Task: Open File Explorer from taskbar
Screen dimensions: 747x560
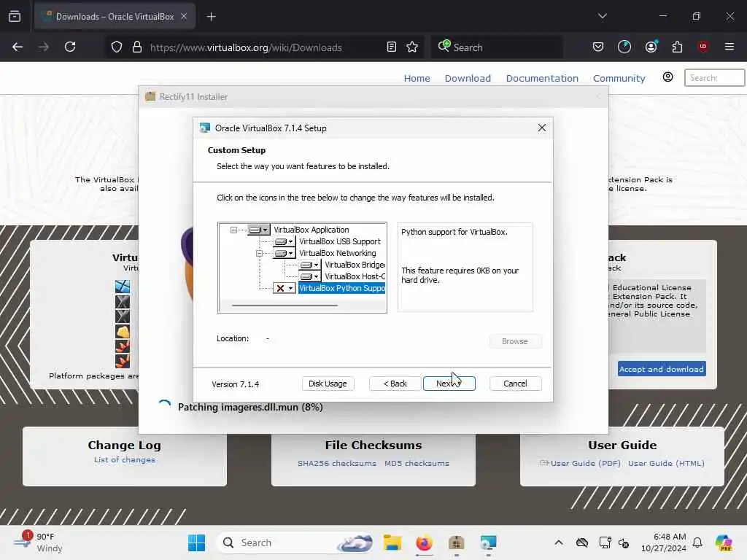Action: click(x=392, y=542)
